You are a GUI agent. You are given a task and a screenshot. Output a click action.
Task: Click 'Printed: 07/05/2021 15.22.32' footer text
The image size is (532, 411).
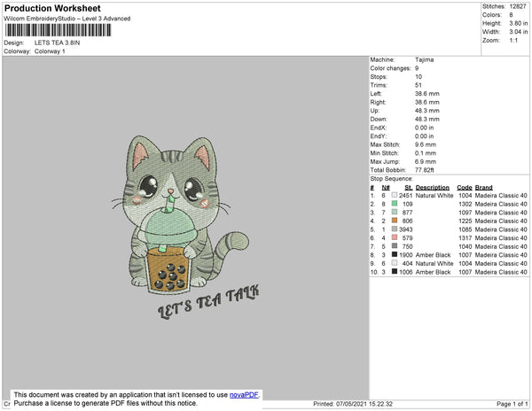point(353,404)
